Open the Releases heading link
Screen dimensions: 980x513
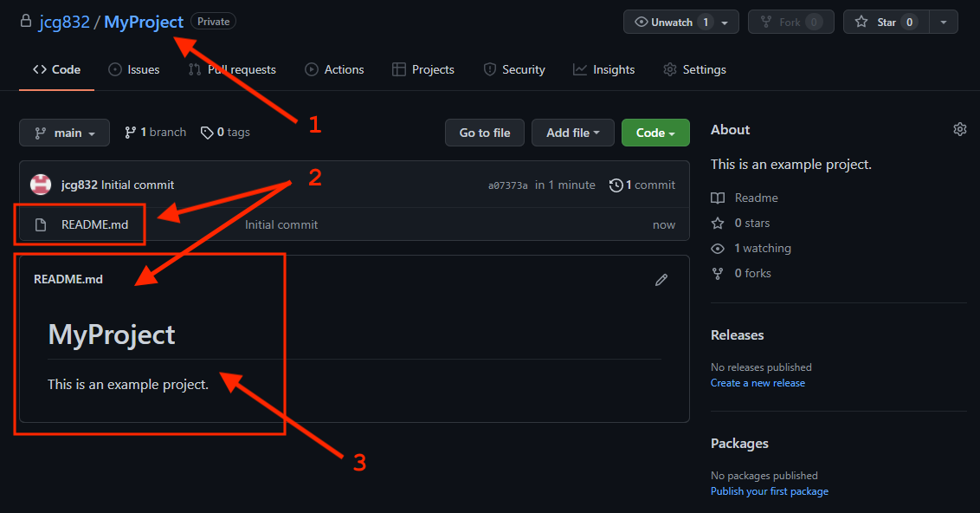coord(737,334)
